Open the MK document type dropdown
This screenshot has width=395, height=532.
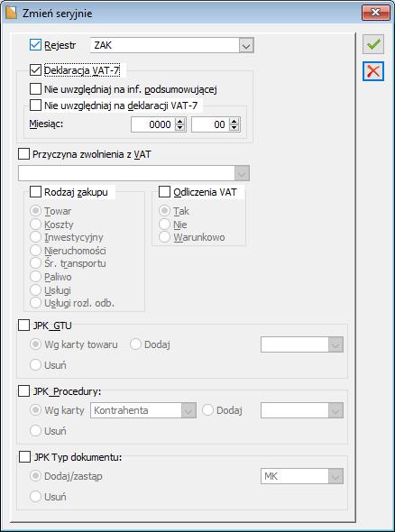(x=335, y=476)
